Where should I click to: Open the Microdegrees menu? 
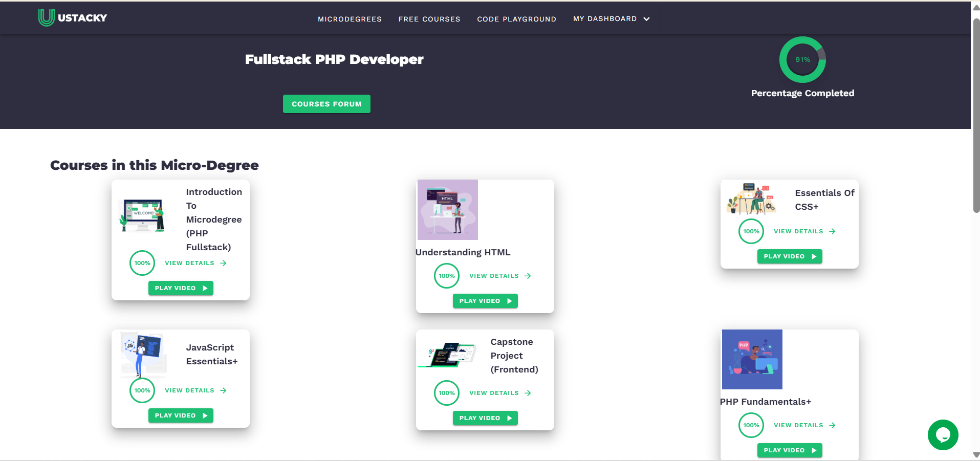350,19
